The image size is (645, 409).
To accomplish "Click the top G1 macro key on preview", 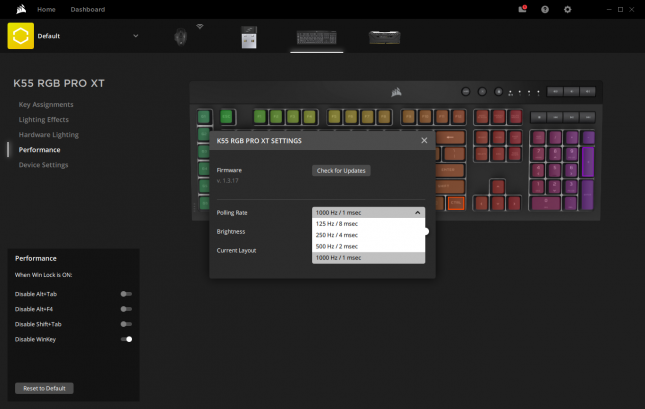I will pos(204,117).
